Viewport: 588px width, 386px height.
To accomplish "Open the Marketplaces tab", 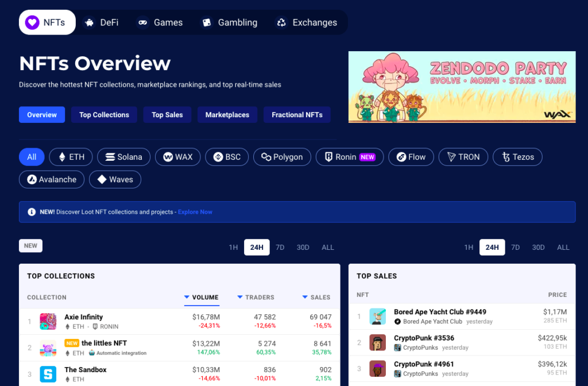I will pos(227,115).
